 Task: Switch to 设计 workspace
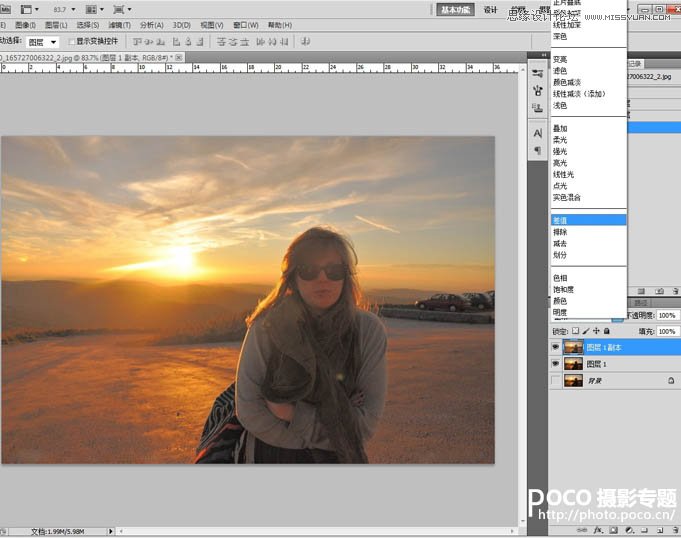point(490,9)
